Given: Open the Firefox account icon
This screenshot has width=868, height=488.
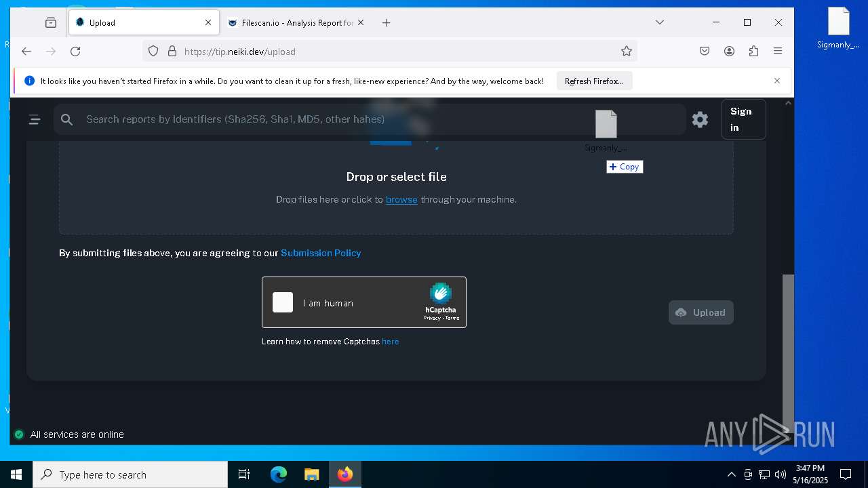Looking at the screenshot, I should [x=729, y=51].
